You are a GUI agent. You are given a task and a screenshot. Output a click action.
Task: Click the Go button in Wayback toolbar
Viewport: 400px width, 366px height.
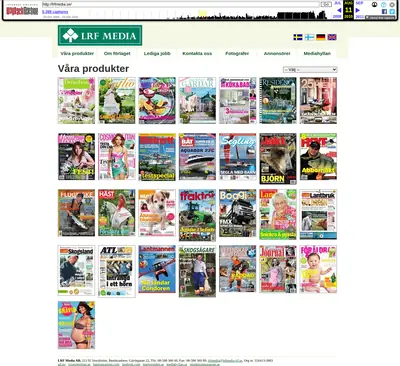(x=326, y=4)
